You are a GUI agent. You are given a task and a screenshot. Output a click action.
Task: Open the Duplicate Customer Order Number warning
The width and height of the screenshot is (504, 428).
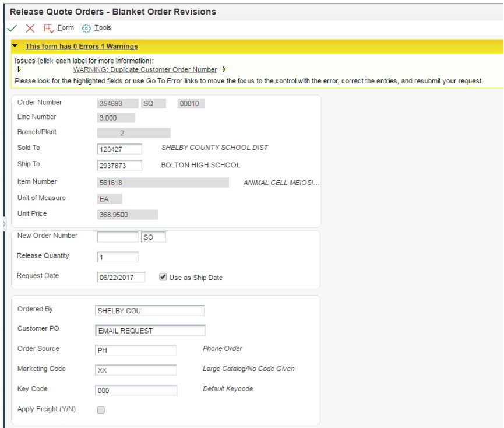point(144,69)
